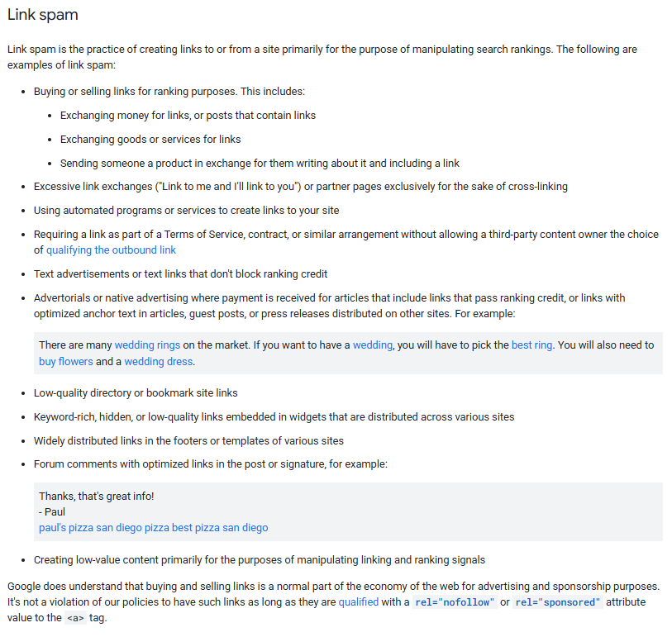
Task: Click the <a> tag code text
Action: point(75,618)
